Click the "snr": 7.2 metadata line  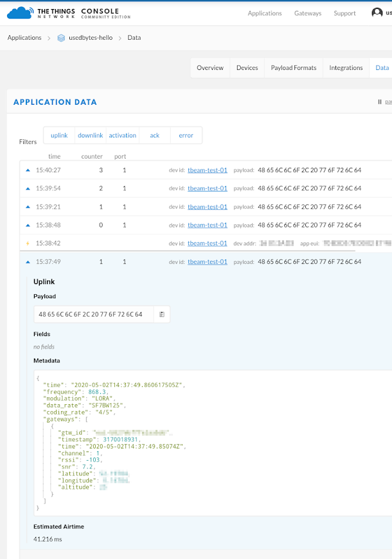coord(76,466)
